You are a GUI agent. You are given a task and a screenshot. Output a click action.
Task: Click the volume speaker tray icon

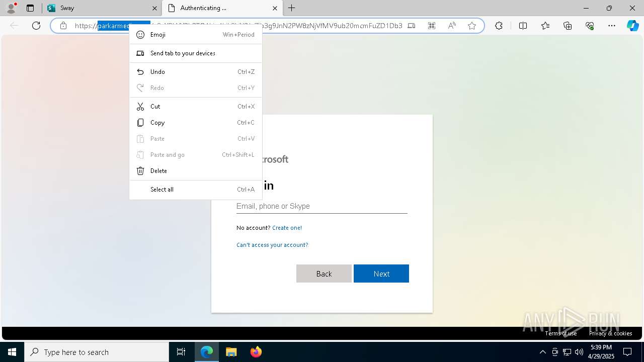[x=579, y=352]
